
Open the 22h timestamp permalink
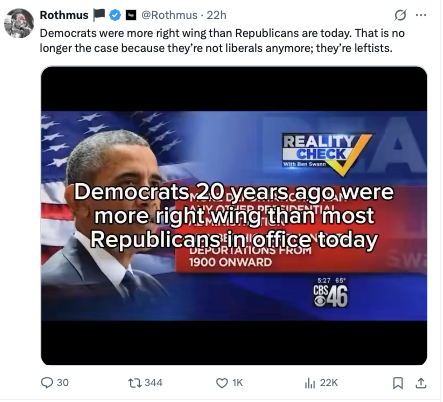click(216, 15)
